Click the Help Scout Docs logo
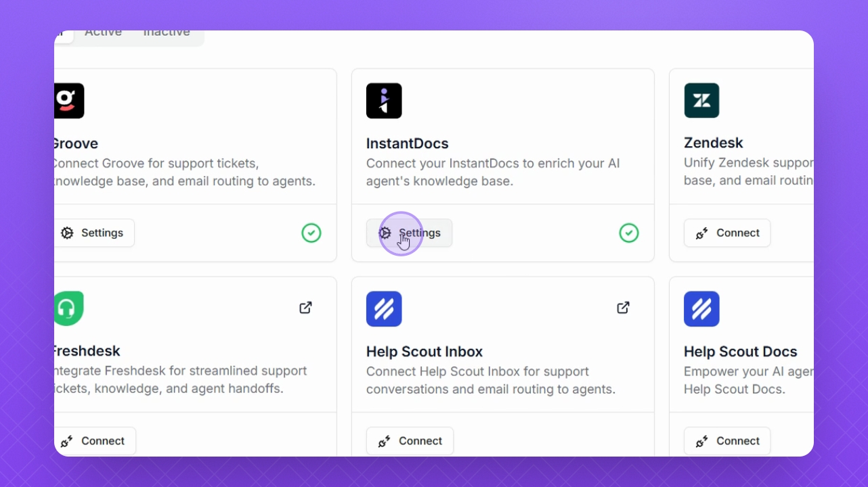Screen dimensions: 868x487 coord(701,308)
